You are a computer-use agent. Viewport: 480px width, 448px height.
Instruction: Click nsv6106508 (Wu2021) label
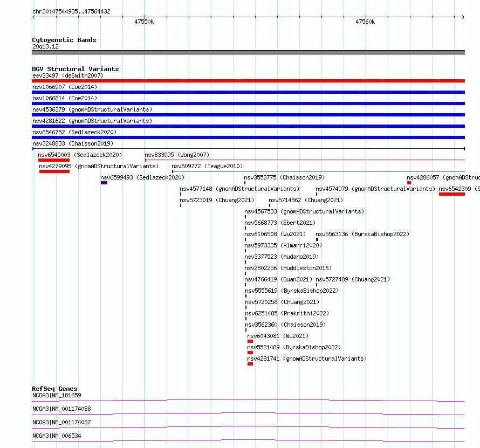[x=275, y=234]
